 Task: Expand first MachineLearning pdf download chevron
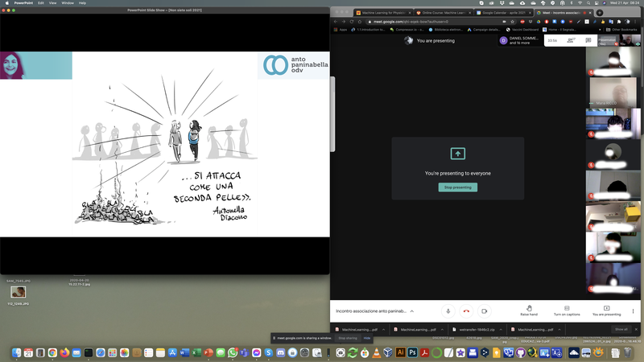(383, 330)
